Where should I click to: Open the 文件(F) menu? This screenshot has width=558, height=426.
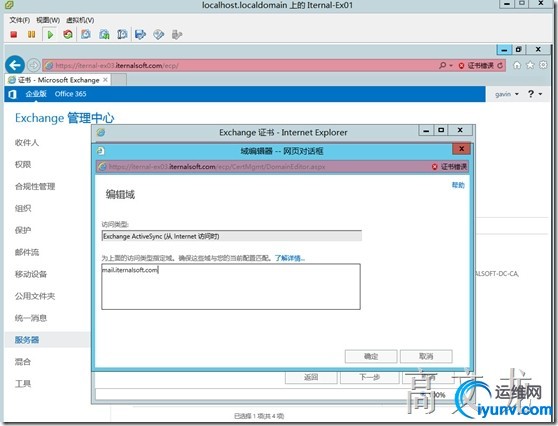point(20,20)
